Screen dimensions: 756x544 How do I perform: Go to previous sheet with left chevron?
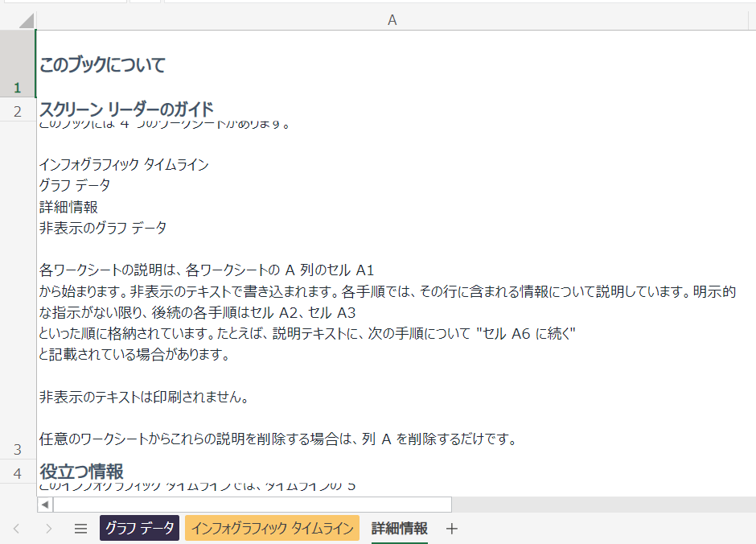click(x=16, y=529)
